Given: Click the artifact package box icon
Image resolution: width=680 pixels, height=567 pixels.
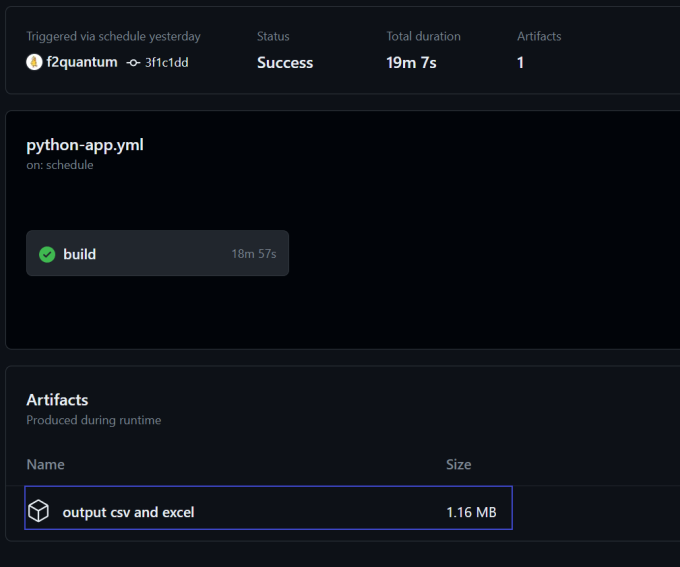Looking at the screenshot, I should 38,512.
